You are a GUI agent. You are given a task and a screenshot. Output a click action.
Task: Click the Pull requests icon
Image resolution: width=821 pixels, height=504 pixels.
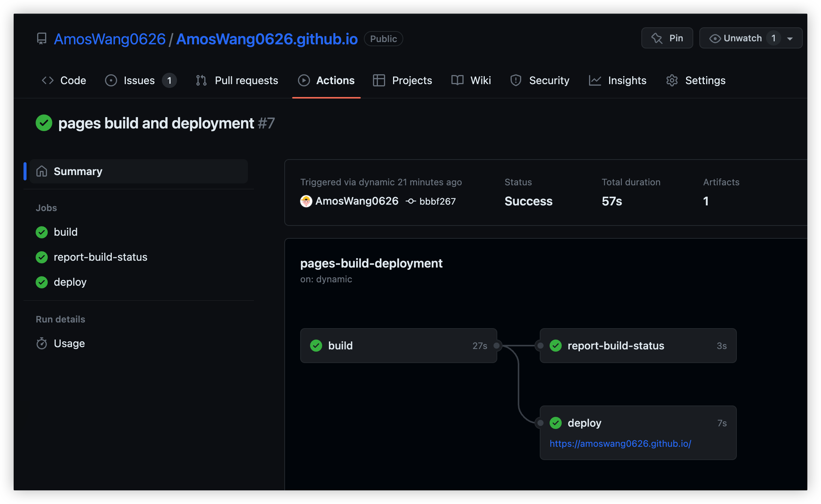[201, 80]
